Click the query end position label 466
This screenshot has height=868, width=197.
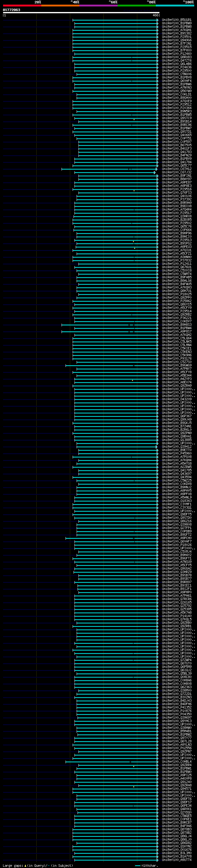click(155, 15)
